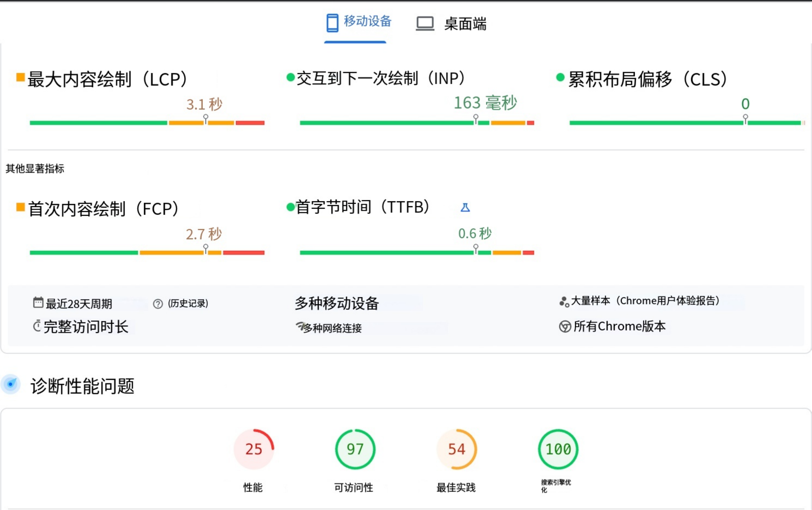Image resolution: width=812 pixels, height=510 pixels.
Task: Click the stopwatch icon beside 完整访问时长
Action: coord(37,326)
